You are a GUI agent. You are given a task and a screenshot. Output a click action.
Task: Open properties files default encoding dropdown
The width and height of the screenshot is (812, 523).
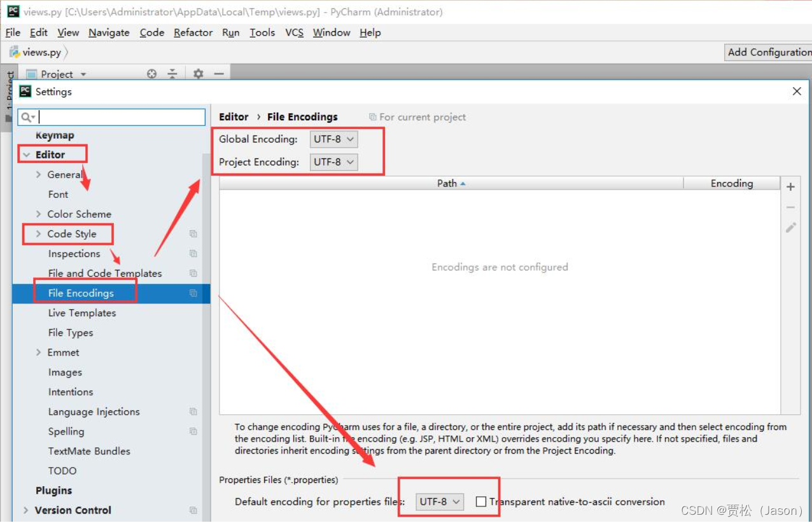tap(440, 501)
